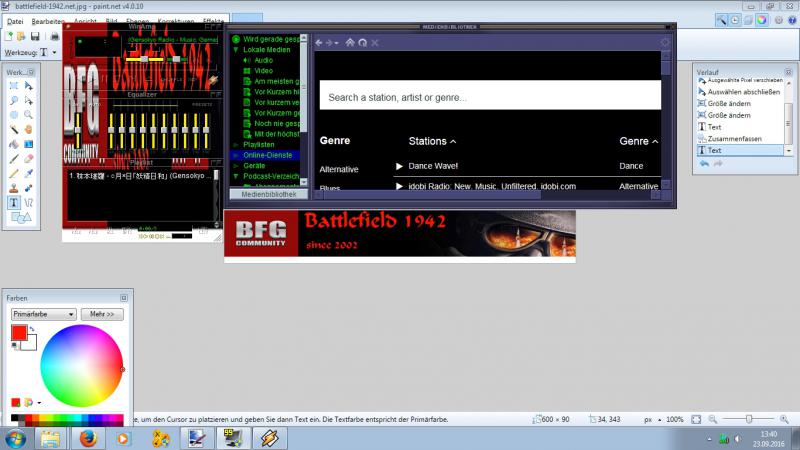Image resolution: width=800 pixels, height=450 pixels.
Task: Open the Primärfarbe dropdown in Farben panel
Action: click(x=43, y=314)
